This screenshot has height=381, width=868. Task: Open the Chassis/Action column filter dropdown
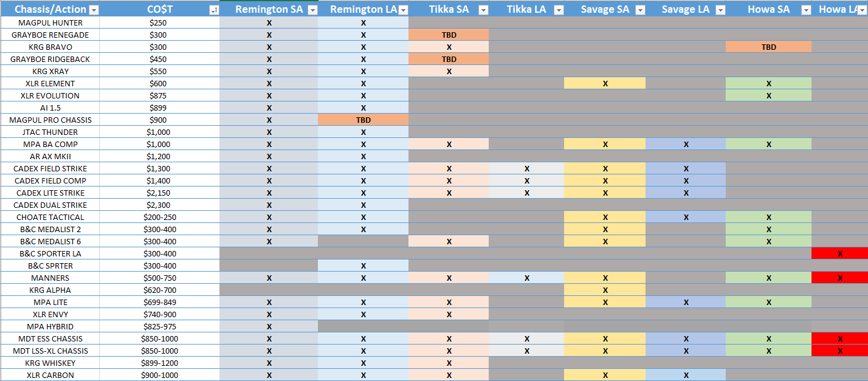[x=94, y=10]
